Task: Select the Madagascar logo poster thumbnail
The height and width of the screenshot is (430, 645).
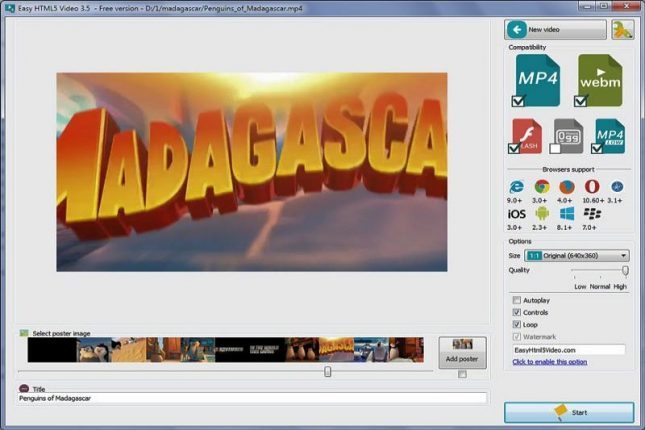Action: tap(336, 350)
